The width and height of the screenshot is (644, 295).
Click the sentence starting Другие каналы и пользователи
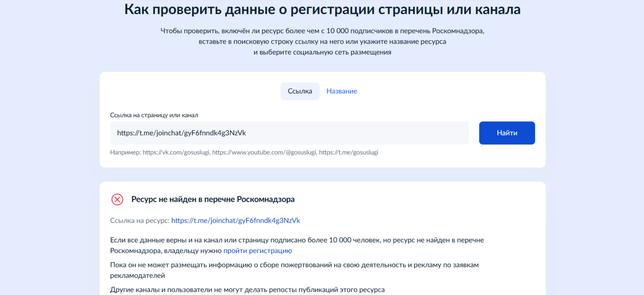(247, 290)
